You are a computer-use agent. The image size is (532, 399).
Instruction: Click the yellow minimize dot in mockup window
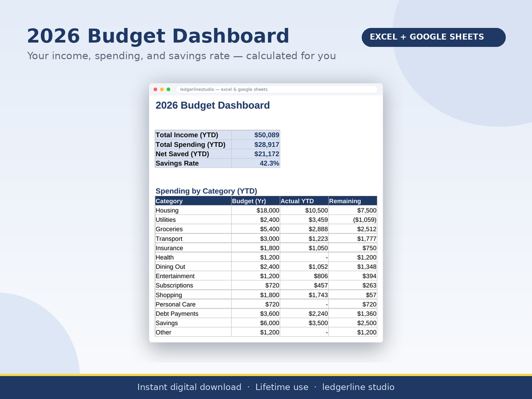coord(162,89)
